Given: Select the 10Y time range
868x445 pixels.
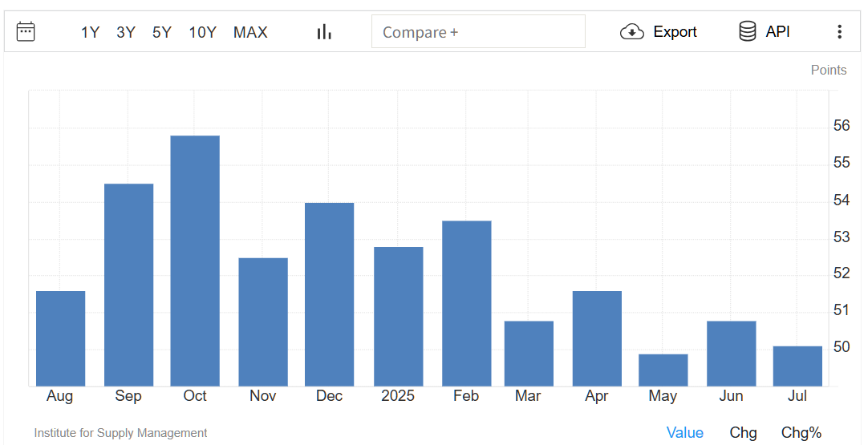Looking at the screenshot, I should pos(202,32).
